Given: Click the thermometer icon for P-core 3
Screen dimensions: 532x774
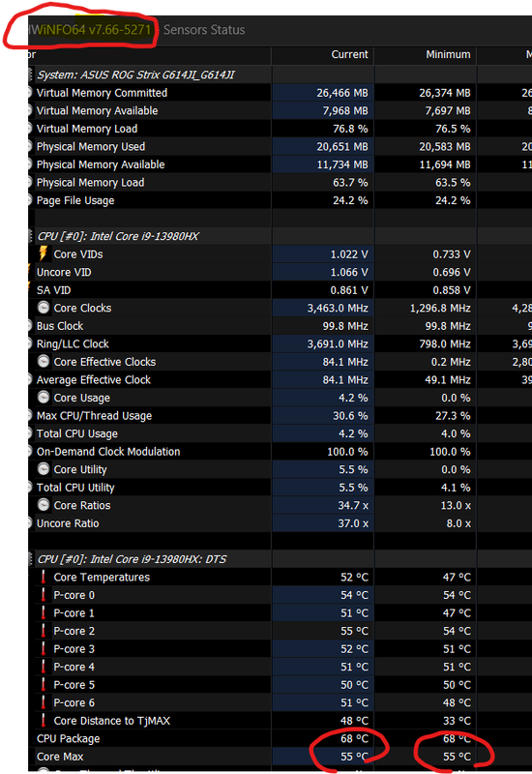Looking at the screenshot, I should coord(43,648).
